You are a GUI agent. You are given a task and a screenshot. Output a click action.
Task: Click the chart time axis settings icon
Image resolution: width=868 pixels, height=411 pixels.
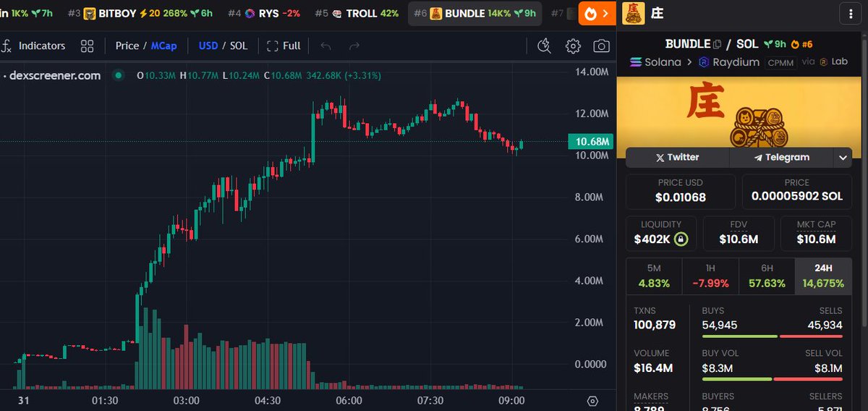click(593, 401)
